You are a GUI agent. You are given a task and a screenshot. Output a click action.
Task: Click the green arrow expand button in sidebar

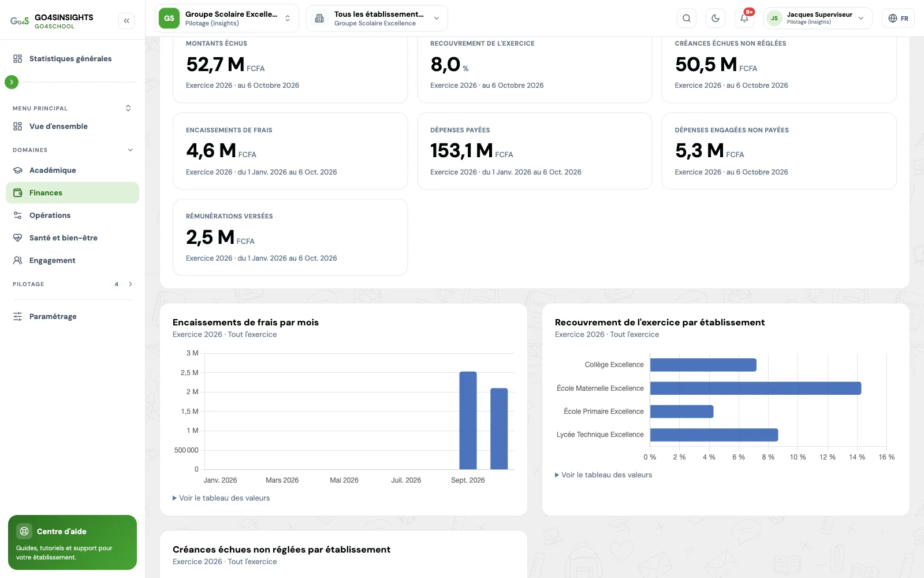click(x=12, y=82)
